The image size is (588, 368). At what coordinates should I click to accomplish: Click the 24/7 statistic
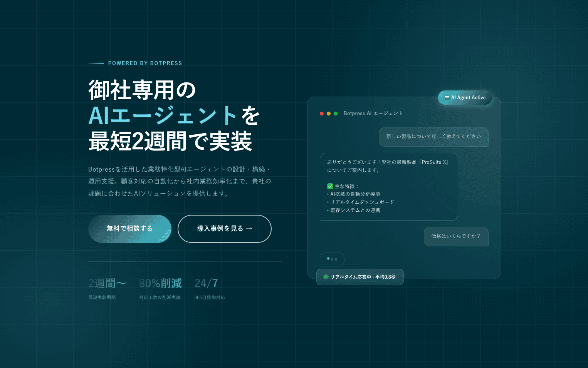[x=206, y=284]
